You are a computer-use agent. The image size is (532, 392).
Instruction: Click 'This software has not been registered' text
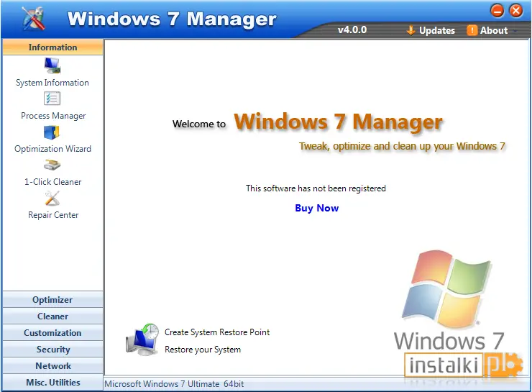tap(316, 188)
